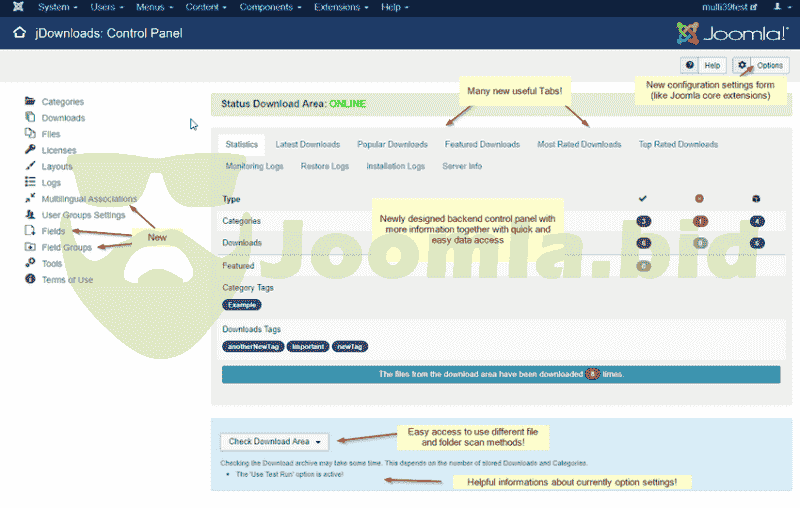Viewport: 800px width, 508px height.
Task: Click the Licenses key icon in sidebar
Action: [x=30, y=150]
